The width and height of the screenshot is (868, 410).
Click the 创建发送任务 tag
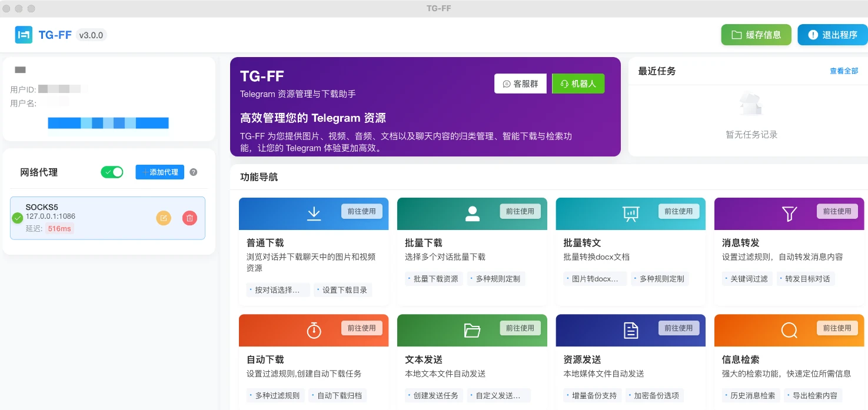tap(434, 396)
